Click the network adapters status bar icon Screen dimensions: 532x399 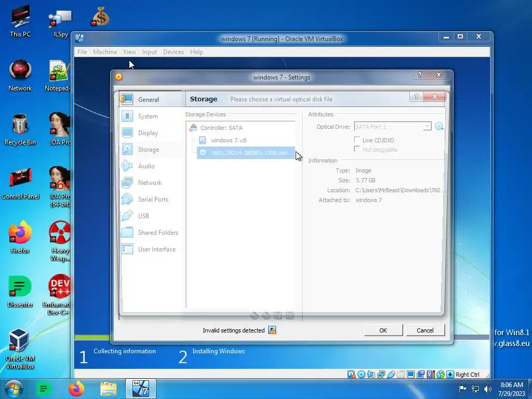tap(381, 374)
